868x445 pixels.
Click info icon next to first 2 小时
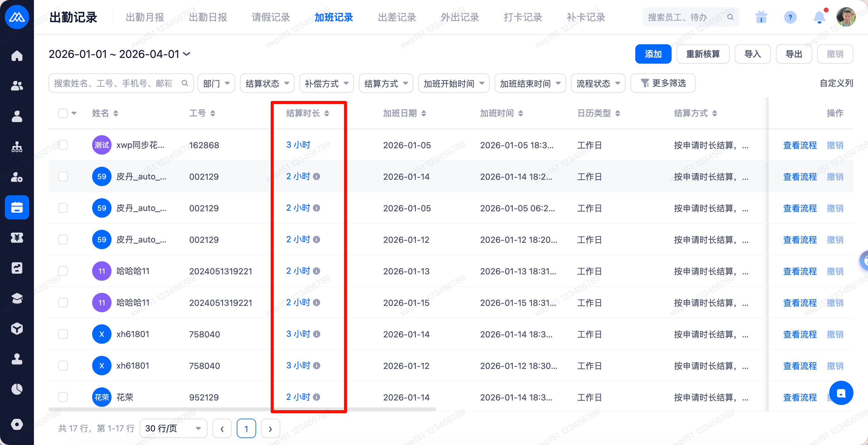point(316,176)
